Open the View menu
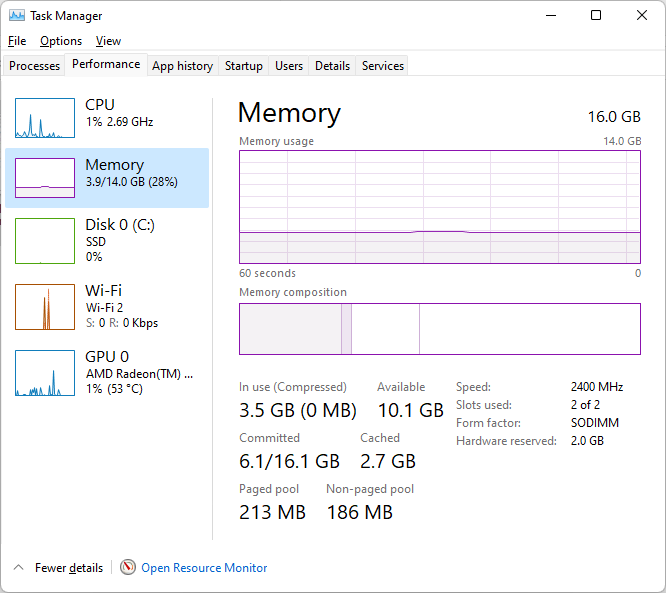Screen dimensions: 666x593 pyautogui.click(x=108, y=41)
